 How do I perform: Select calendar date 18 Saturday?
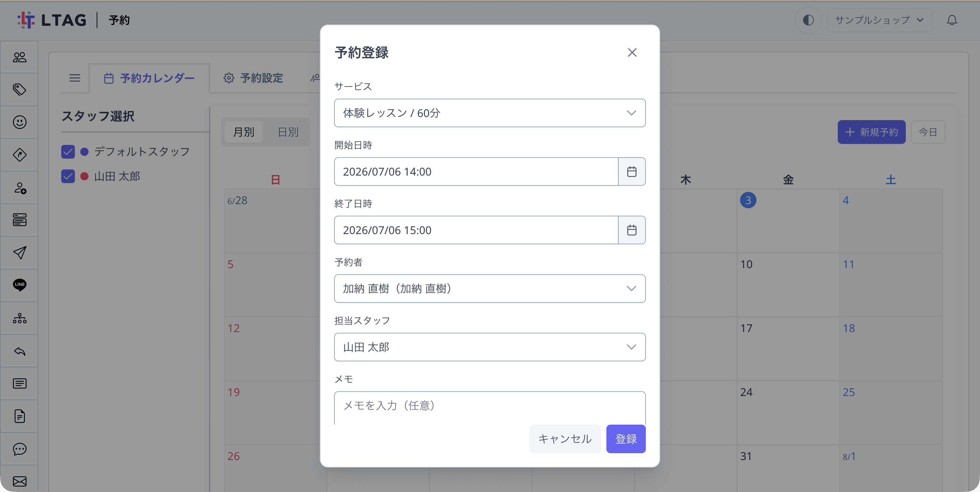848,328
